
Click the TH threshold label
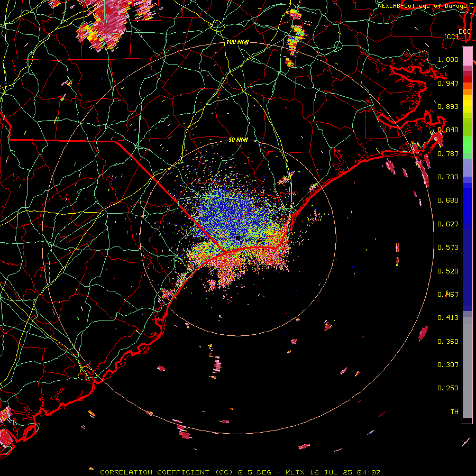click(454, 412)
